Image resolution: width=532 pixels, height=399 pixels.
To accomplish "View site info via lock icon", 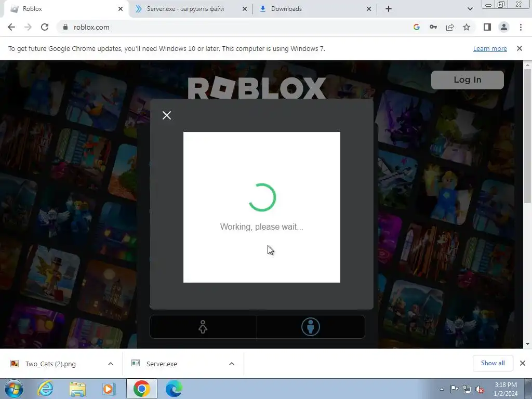I will click(65, 27).
